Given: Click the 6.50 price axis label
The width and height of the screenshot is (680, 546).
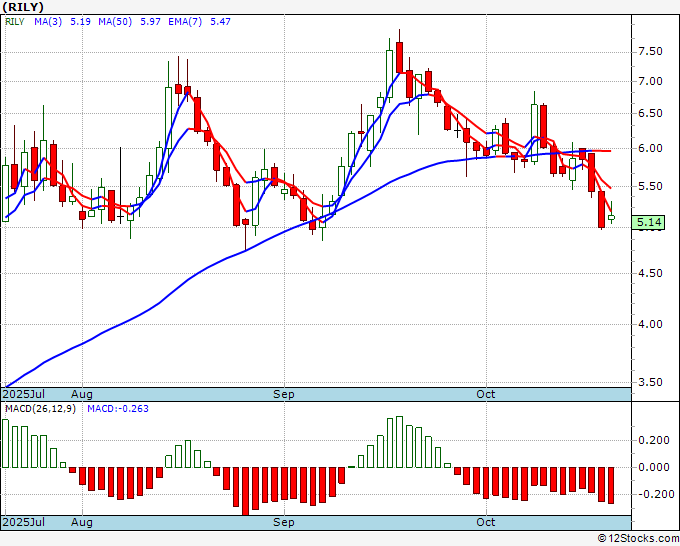Looking at the screenshot, I should click(650, 114).
